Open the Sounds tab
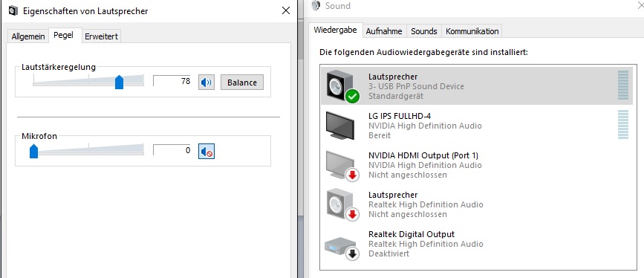The image size is (644, 278). pyautogui.click(x=424, y=31)
